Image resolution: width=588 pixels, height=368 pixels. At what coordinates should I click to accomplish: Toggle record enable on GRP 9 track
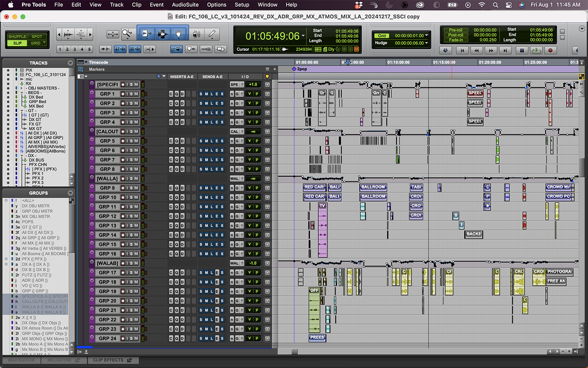point(123,188)
